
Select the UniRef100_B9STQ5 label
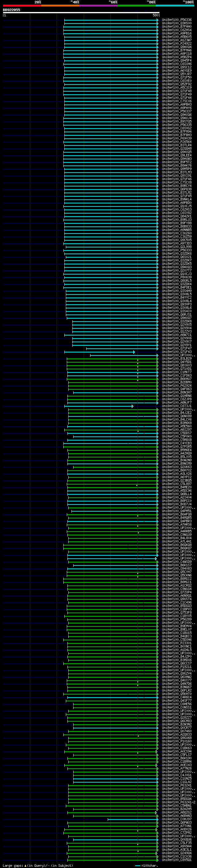pyautogui.click(x=177, y=121)
